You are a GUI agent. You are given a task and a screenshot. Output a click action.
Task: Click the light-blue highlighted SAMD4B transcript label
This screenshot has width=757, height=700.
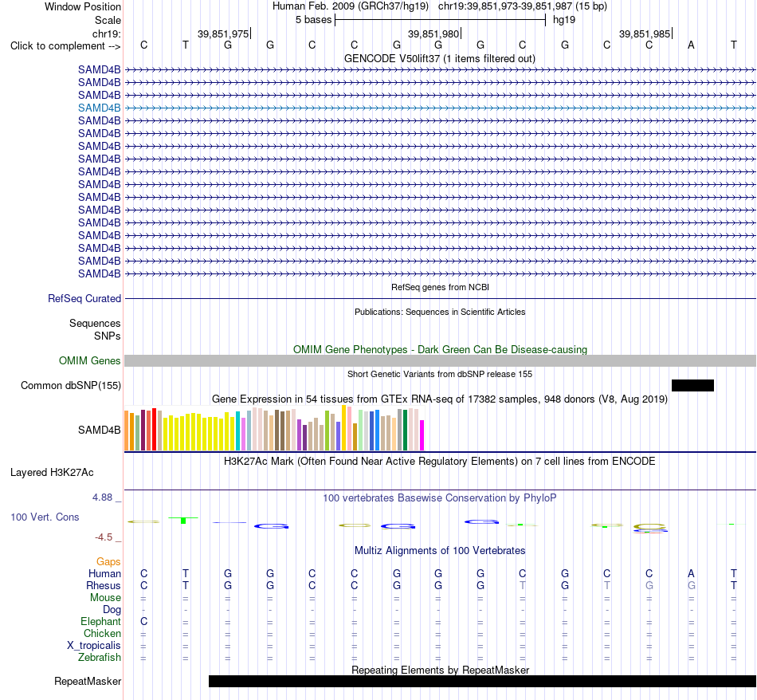(x=99, y=108)
